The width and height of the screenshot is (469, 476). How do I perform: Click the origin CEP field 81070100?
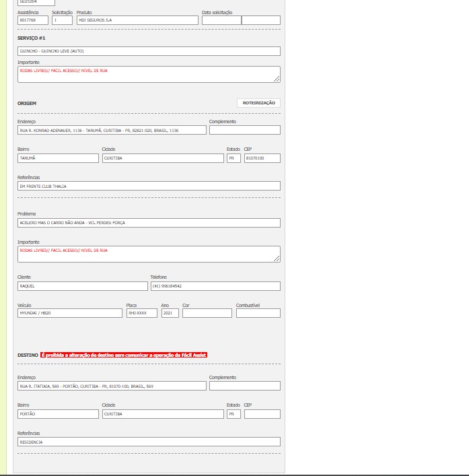(262, 158)
